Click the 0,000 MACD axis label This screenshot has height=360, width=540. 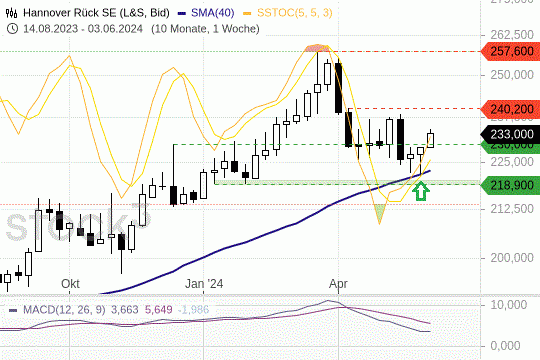(505, 346)
